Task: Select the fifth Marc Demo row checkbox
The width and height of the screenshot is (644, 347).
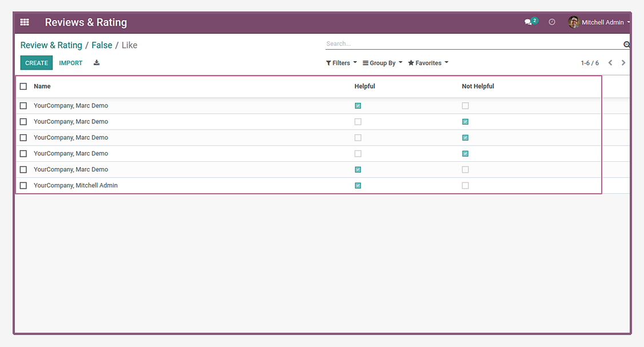Action: point(23,170)
